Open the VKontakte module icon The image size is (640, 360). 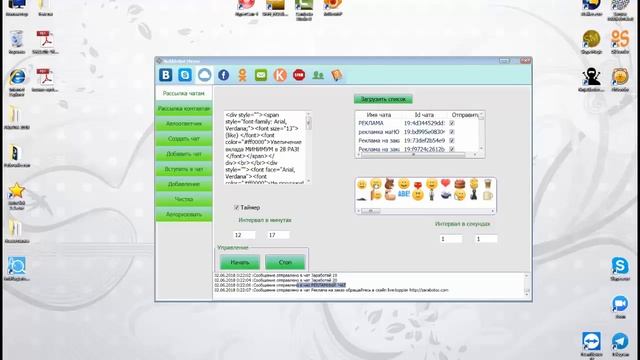tap(166, 75)
